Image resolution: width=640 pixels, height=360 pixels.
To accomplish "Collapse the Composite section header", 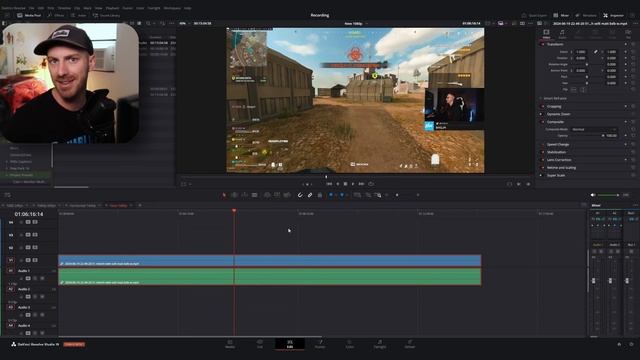I will point(555,122).
